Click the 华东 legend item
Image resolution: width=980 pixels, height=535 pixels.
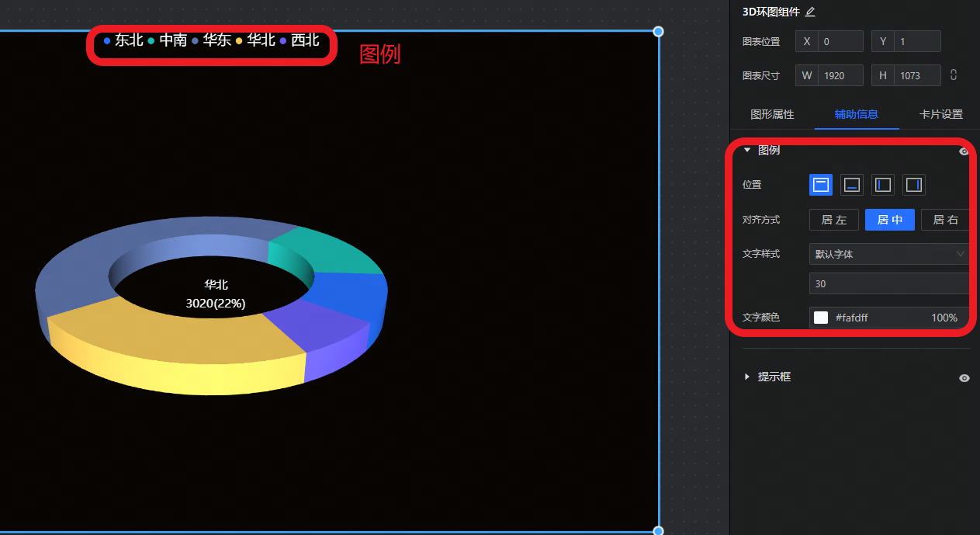pos(211,40)
